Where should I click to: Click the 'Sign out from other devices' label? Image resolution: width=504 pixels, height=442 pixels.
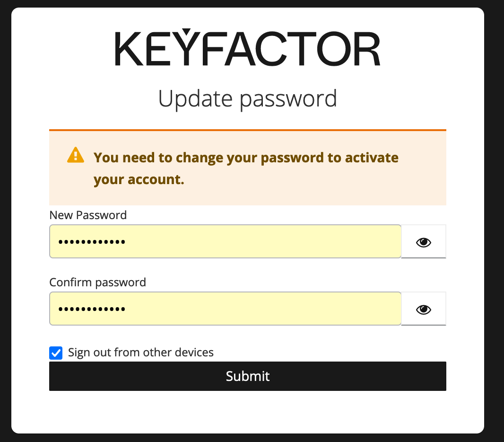pos(140,353)
